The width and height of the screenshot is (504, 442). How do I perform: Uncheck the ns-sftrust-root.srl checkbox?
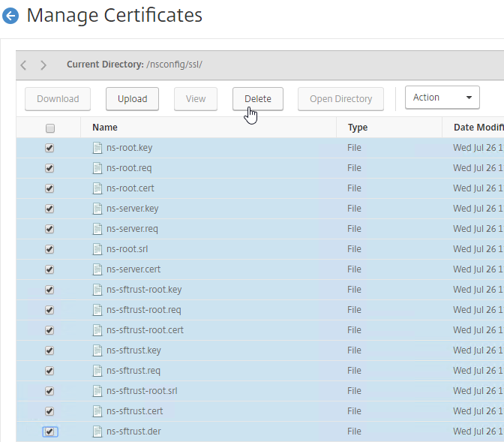pyautogui.click(x=49, y=391)
